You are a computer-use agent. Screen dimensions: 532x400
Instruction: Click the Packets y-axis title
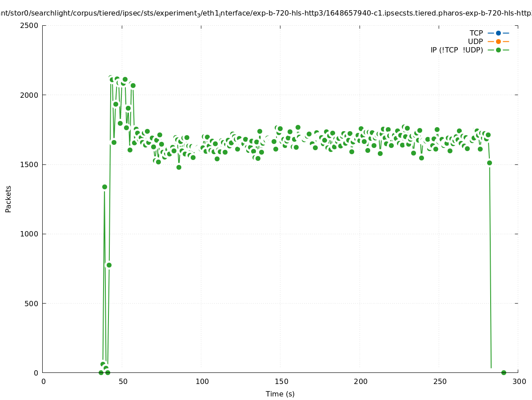coord(8,199)
